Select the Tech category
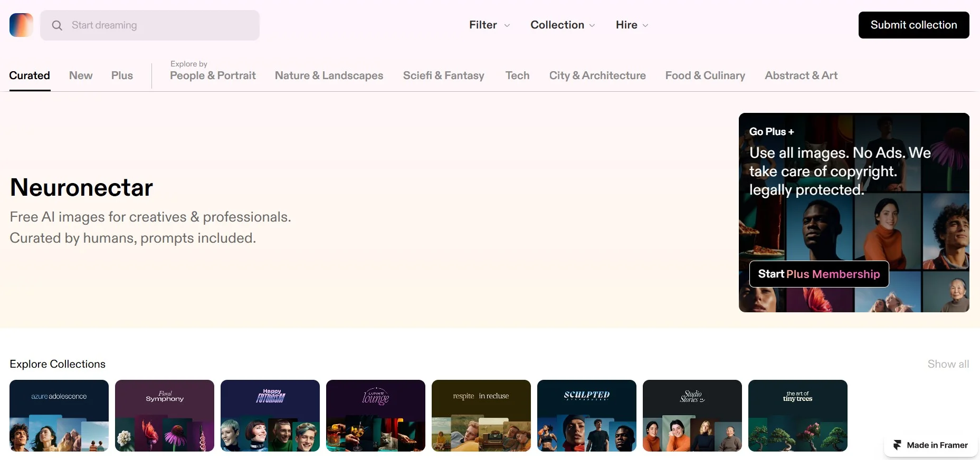The image size is (980, 460). tap(517, 75)
